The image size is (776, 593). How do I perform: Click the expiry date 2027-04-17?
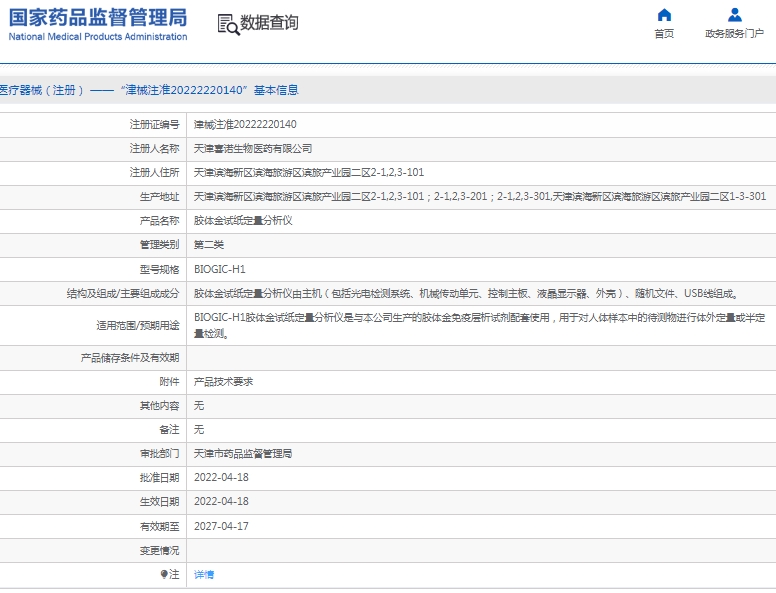click(x=221, y=526)
